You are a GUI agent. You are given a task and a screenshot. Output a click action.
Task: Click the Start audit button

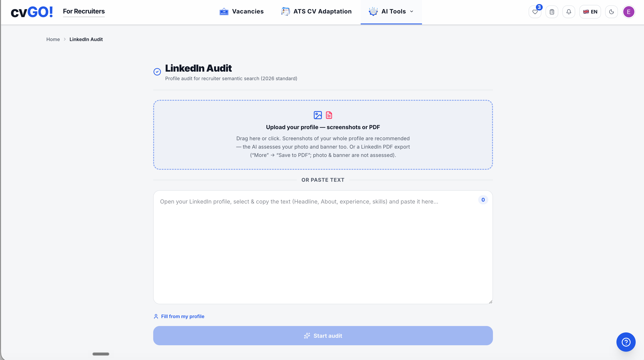click(x=323, y=335)
